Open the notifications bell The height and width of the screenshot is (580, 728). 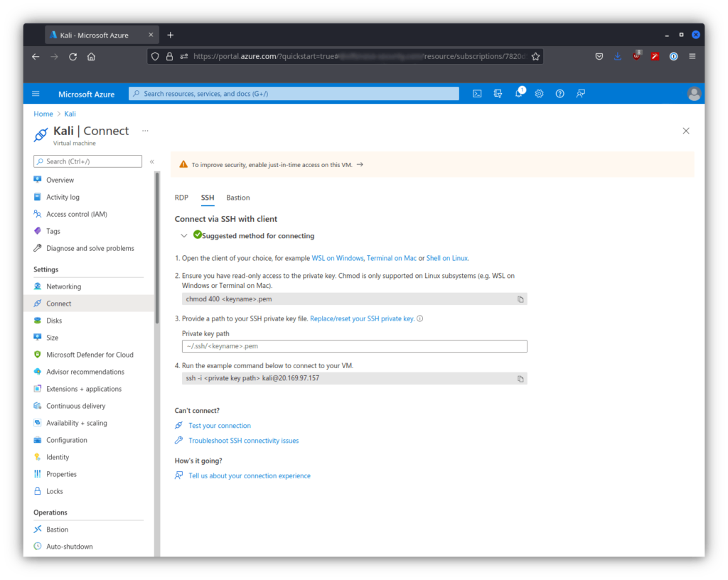[518, 94]
